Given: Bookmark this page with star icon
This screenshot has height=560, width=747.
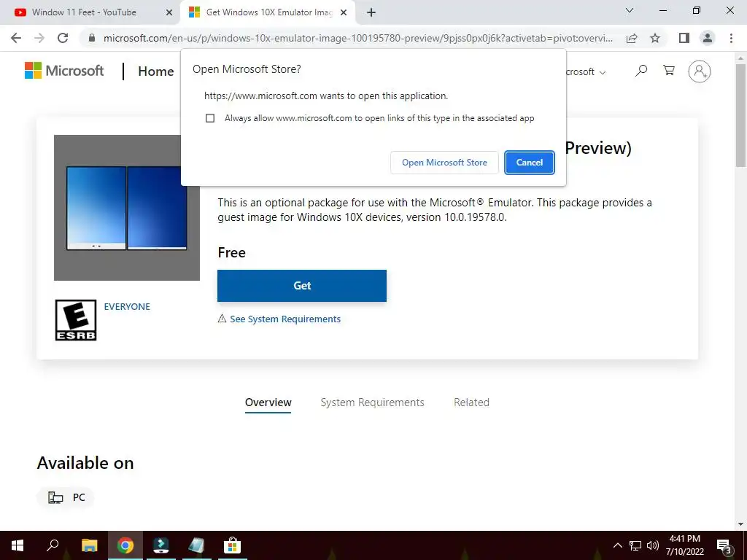Looking at the screenshot, I should point(655,38).
